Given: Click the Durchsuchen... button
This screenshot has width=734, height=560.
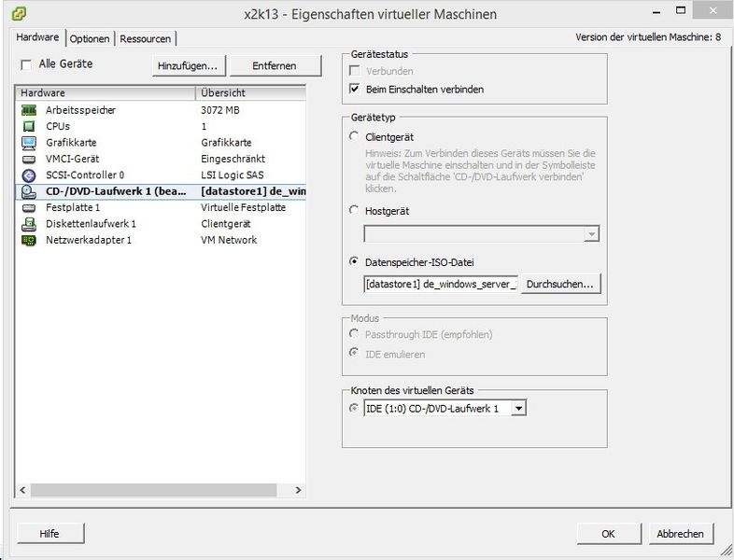Looking at the screenshot, I should [560, 284].
